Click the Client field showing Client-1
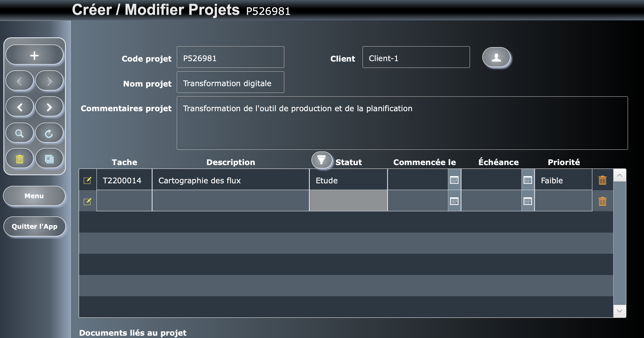This screenshot has width=644, height=338. pyautogui.click(x=416, y=57)
